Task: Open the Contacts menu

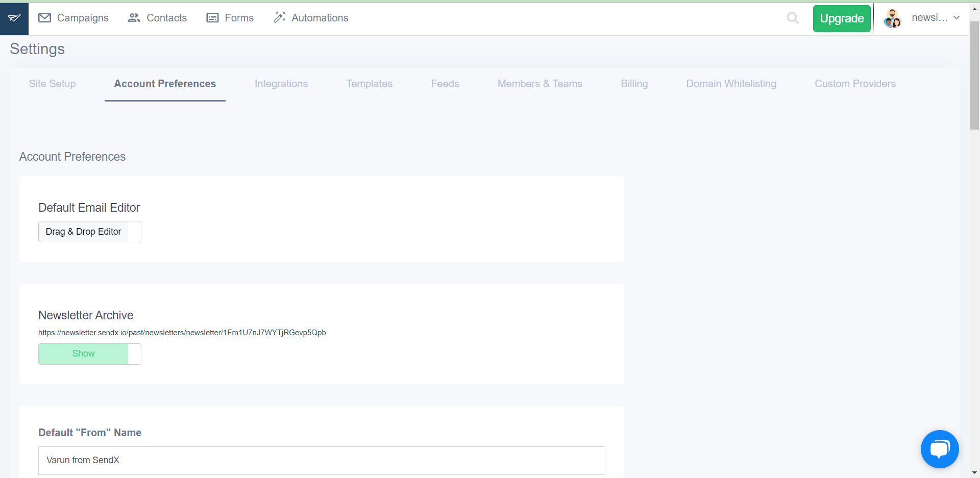Action: (157, 18)
